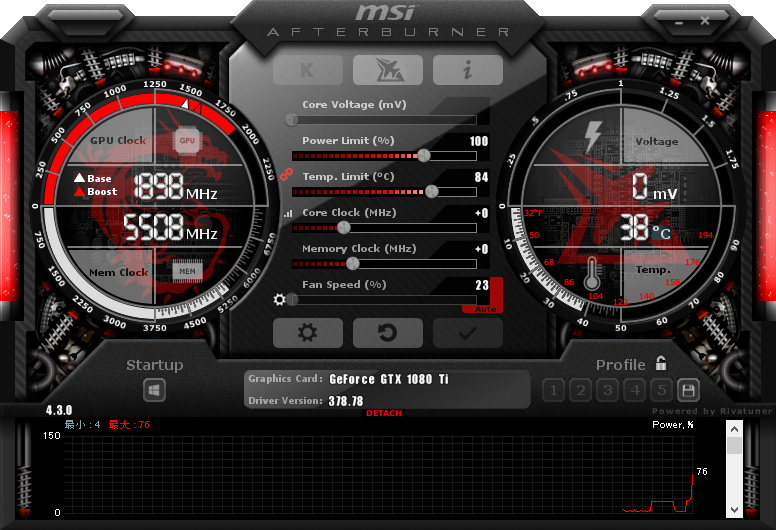This screenshot has height=530, width=776.
Task: Click the 38 temperature reading
Action: [634, 227]
